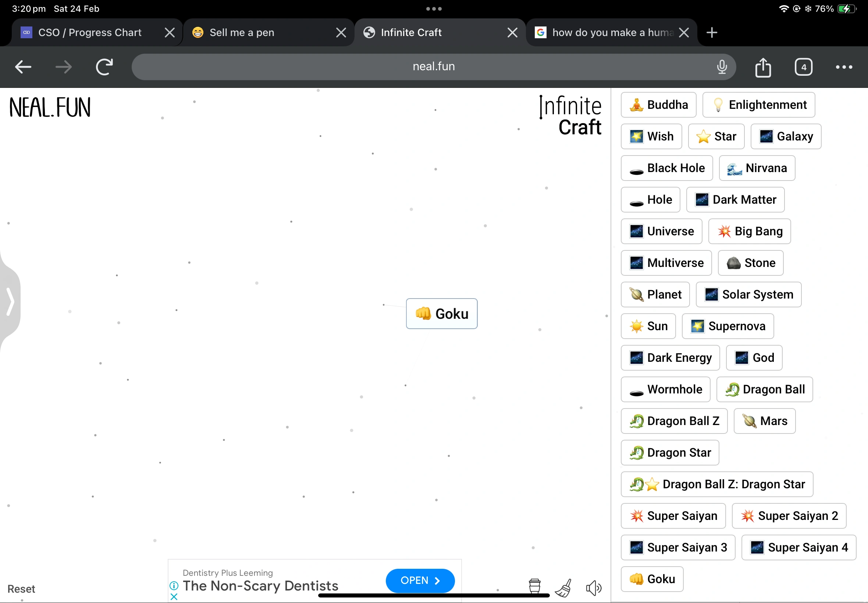Toggle the sound speaker icon

(x=593, y=588)
